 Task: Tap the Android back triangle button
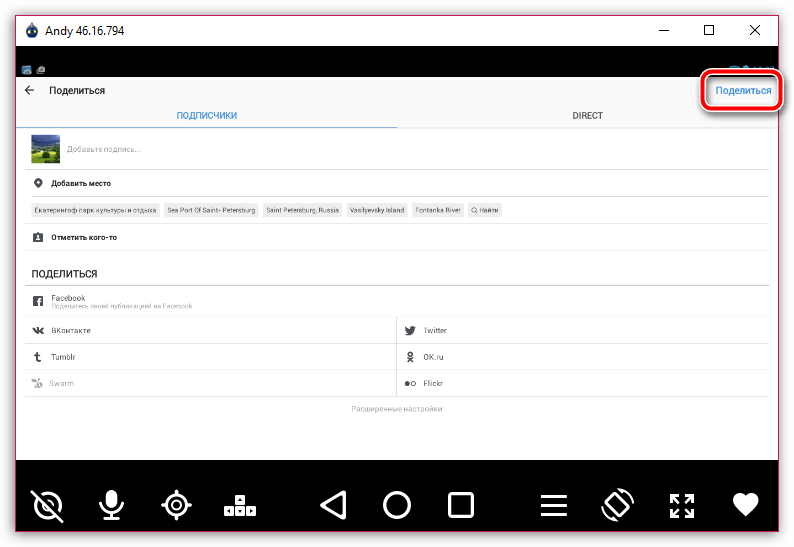pos(334,505)
